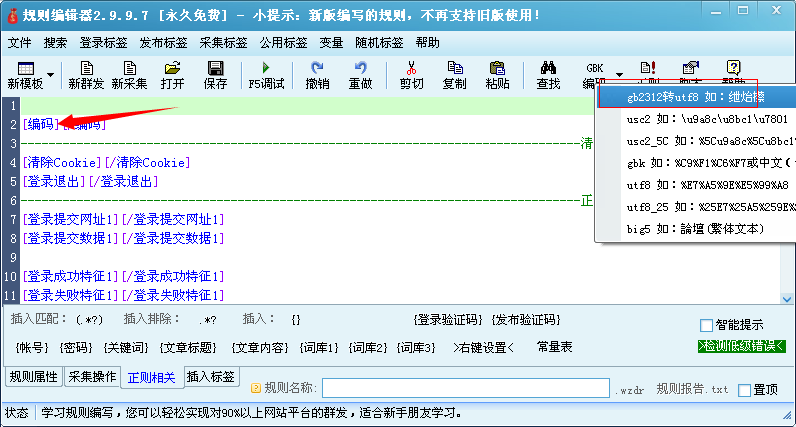Enable the 智能提示 checkbox

pyautogui.click(x=707, y=325)
